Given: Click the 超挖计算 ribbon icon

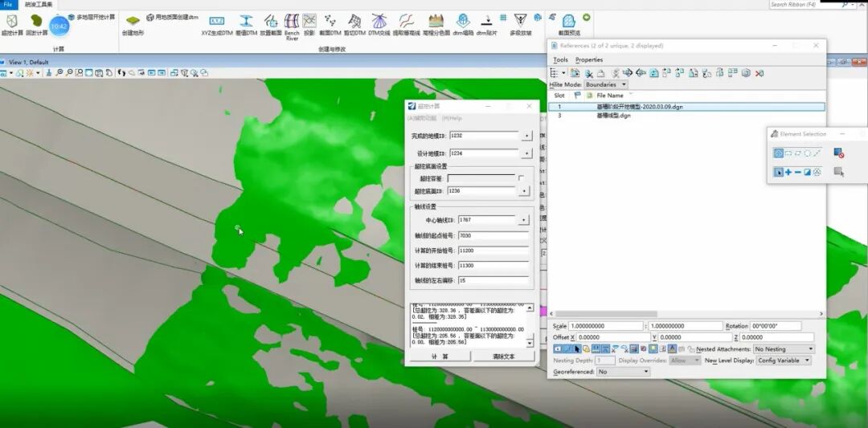Looking at the screenshot, I should [12, 21].
